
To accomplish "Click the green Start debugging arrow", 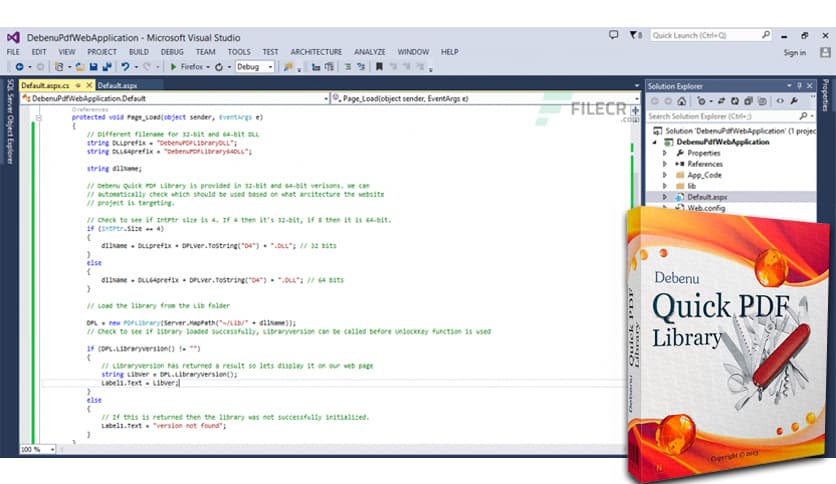I will coord(173,67).
